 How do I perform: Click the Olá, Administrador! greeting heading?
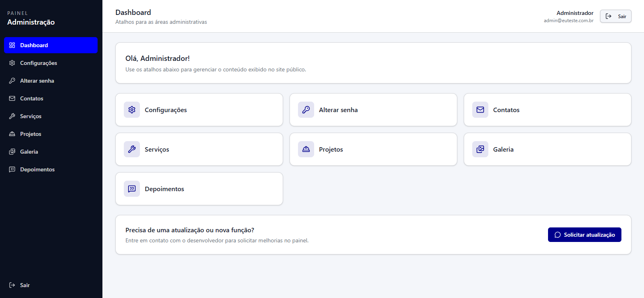(x=158, y=58)
